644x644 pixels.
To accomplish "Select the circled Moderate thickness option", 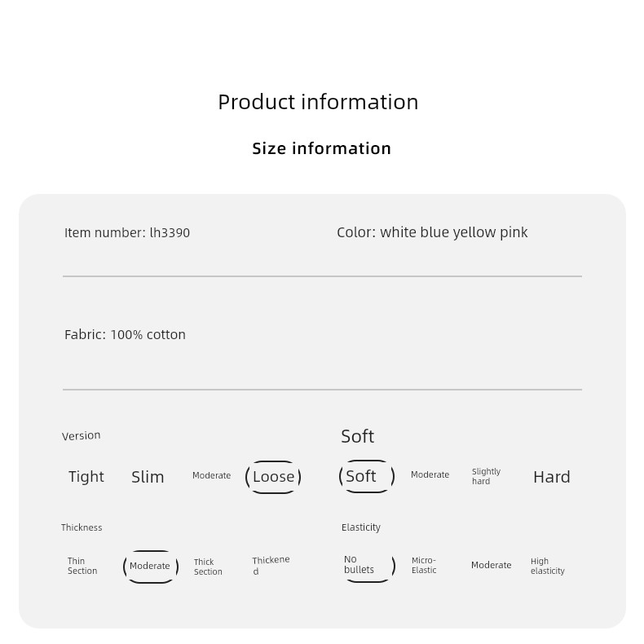I will 150,567.
